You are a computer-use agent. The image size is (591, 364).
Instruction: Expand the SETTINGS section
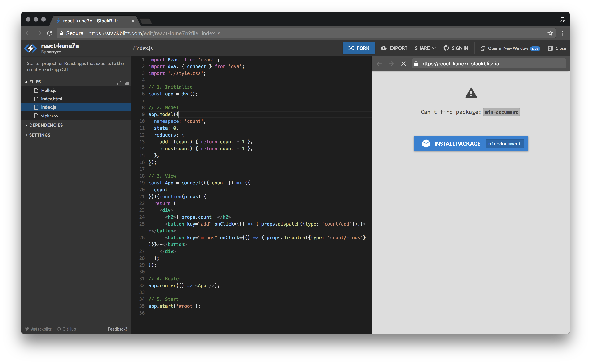point(38,135)
